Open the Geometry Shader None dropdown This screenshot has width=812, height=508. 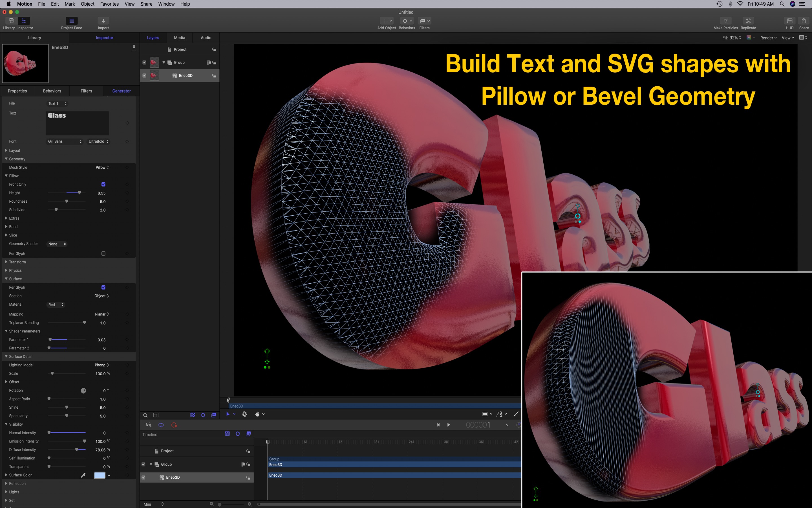click(57, 244)
